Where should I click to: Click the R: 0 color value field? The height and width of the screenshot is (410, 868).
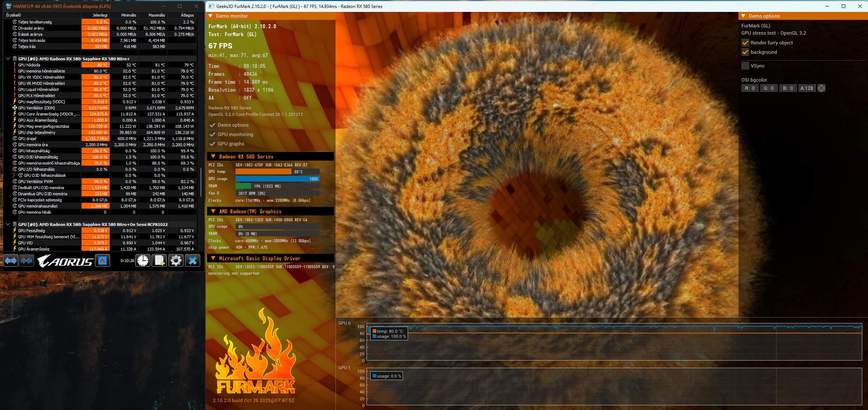pyautogui.click(x=750, y=88)
